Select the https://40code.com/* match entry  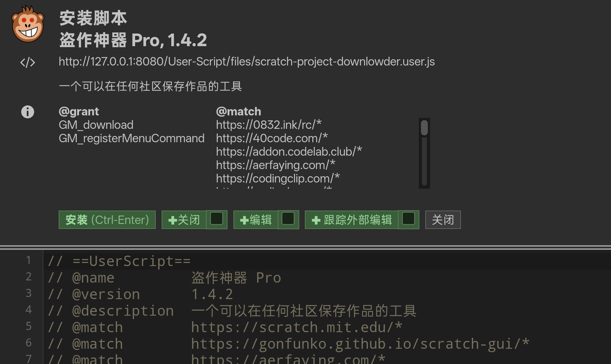click(x=272, y=138)
